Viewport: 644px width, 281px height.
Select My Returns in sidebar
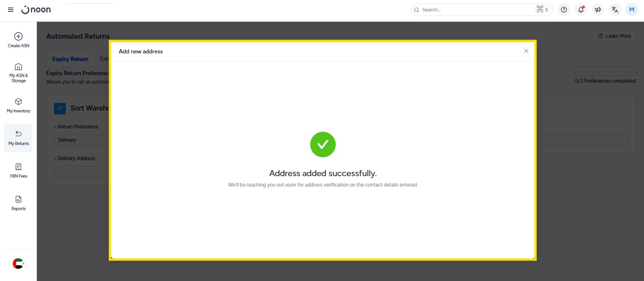(18, 138)
